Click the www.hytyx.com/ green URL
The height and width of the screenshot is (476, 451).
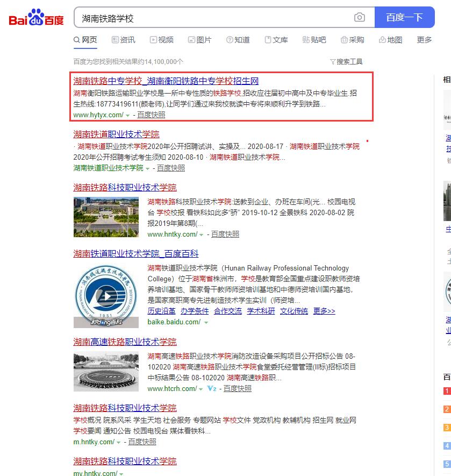98,115
